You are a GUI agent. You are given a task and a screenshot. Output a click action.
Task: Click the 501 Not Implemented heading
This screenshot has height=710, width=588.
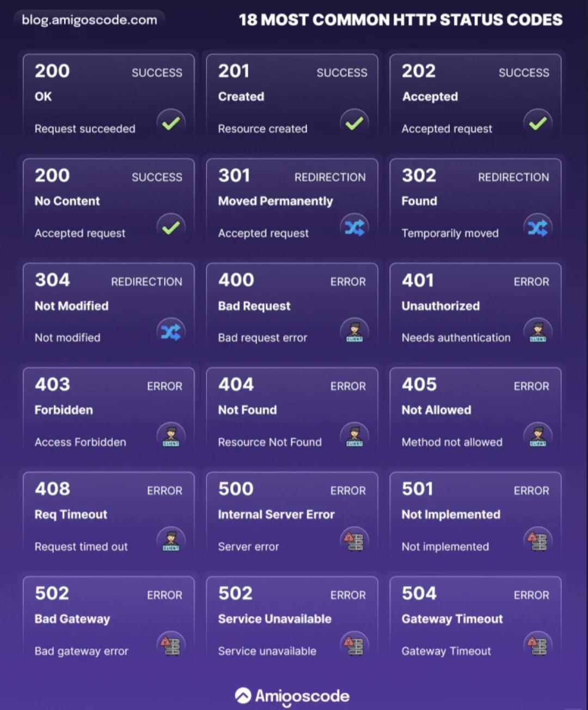451,515
